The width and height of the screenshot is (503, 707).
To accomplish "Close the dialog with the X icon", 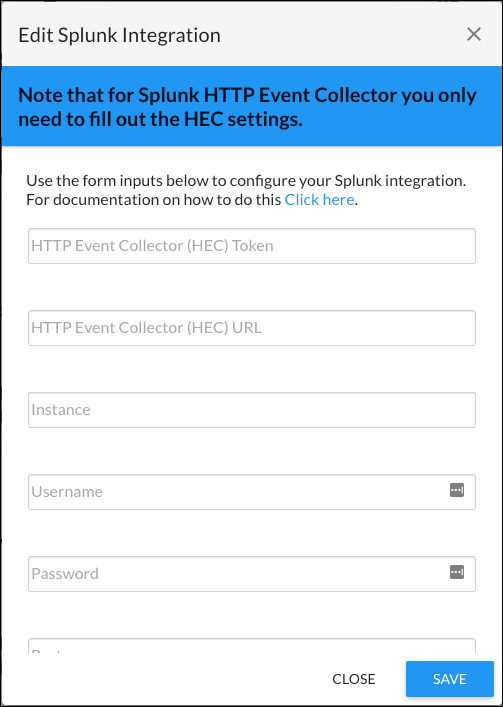I will [x=474, y=34].
